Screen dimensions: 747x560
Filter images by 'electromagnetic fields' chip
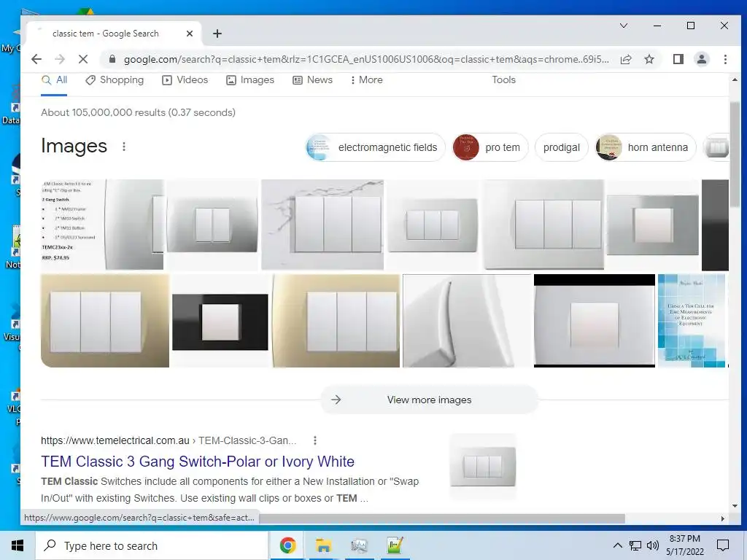point(375,147)
